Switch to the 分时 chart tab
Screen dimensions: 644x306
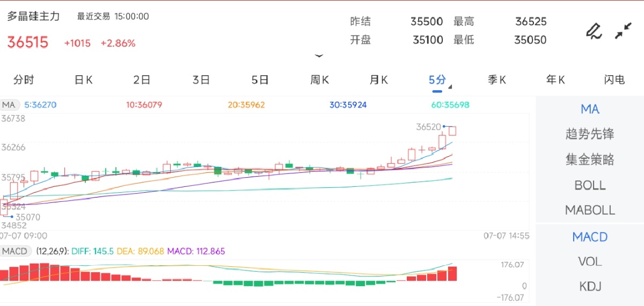(24, 80)
